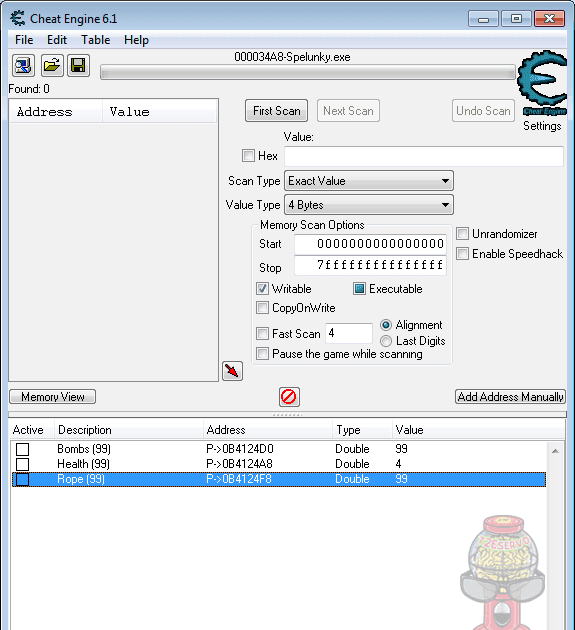Click the scan progress bar

click(308, 73)
